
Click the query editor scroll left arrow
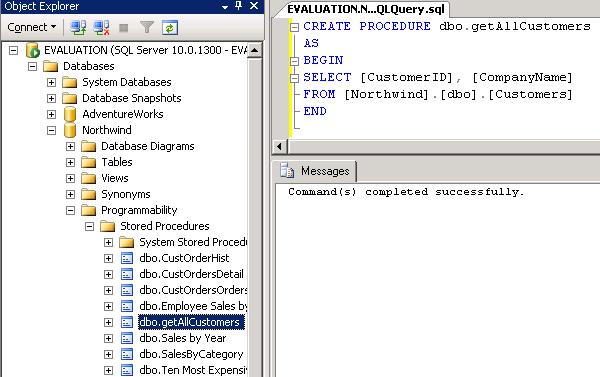pos(279,146)
